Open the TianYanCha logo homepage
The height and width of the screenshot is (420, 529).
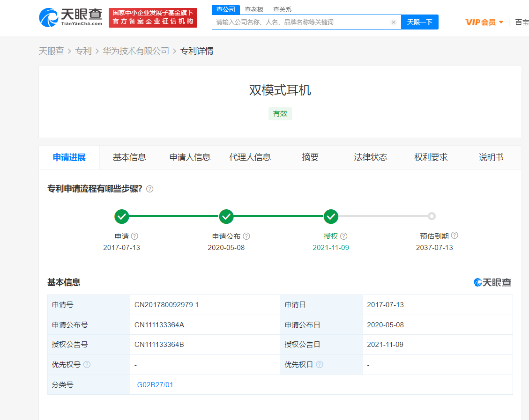[70, 17]
